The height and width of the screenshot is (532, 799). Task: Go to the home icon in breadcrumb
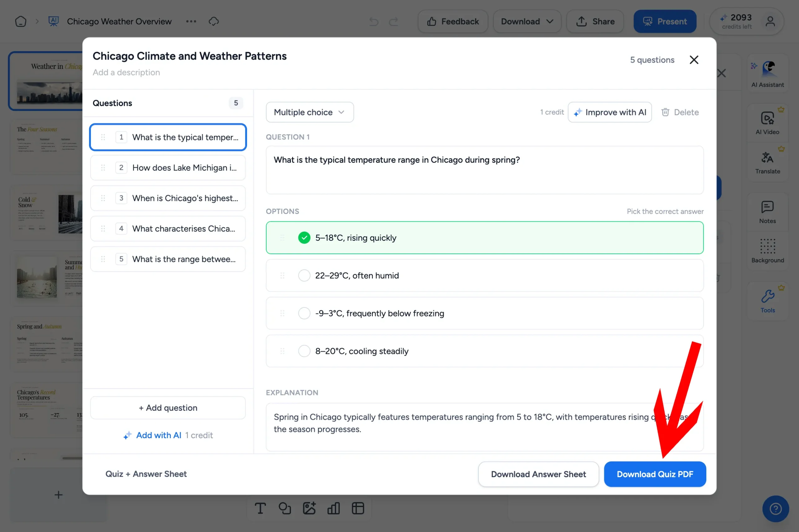(x=21, y=22)
